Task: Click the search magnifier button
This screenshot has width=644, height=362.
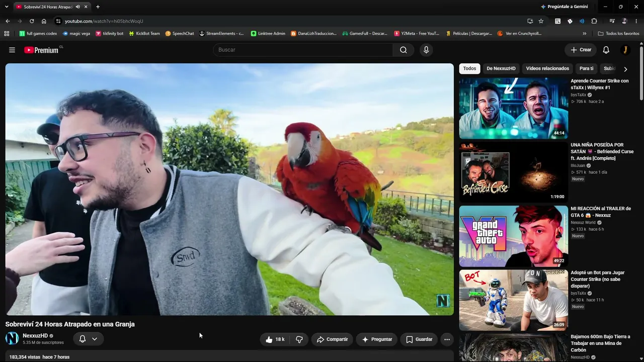Action: (404, 50)
